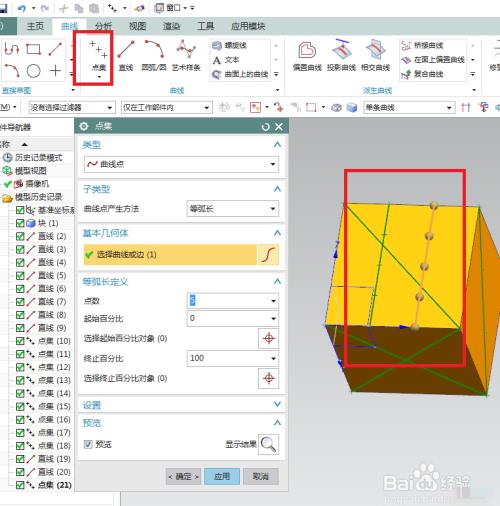This screenshot has height=506, width=500.
Task: Toggle checkbox of 直线 (2) feature
Action: click(x=20, y=236)
